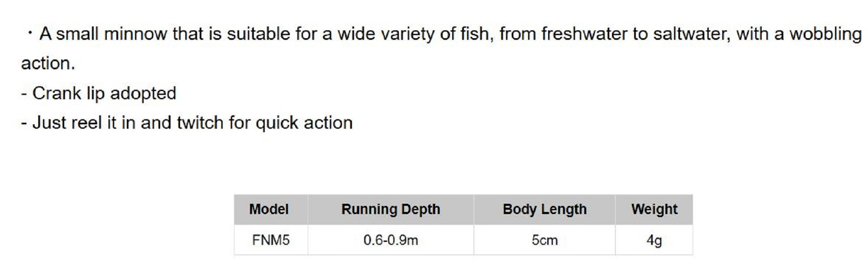The width and height of the screenshot is (868, 267).
Task: Click the word 'wobbling' in the description
Action: point(825,34)
